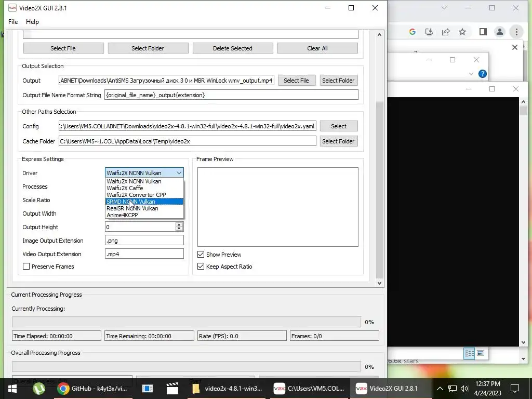
Task: Open Chrome three-dot menu
Action: tap(516, 32)
